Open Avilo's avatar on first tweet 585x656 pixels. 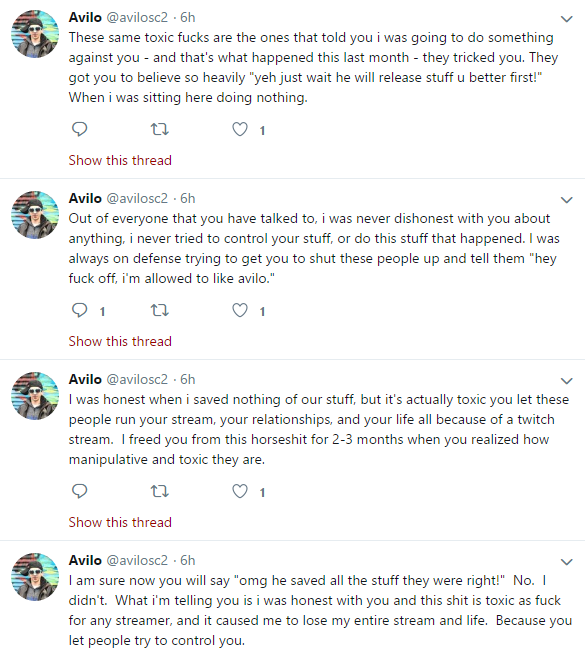coord(35,34)
